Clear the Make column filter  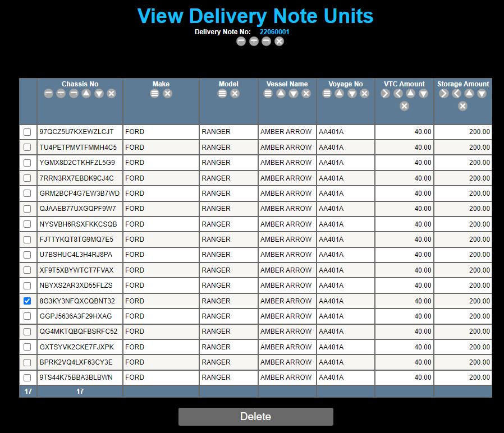pyautogui.click(x=167, y=94)
